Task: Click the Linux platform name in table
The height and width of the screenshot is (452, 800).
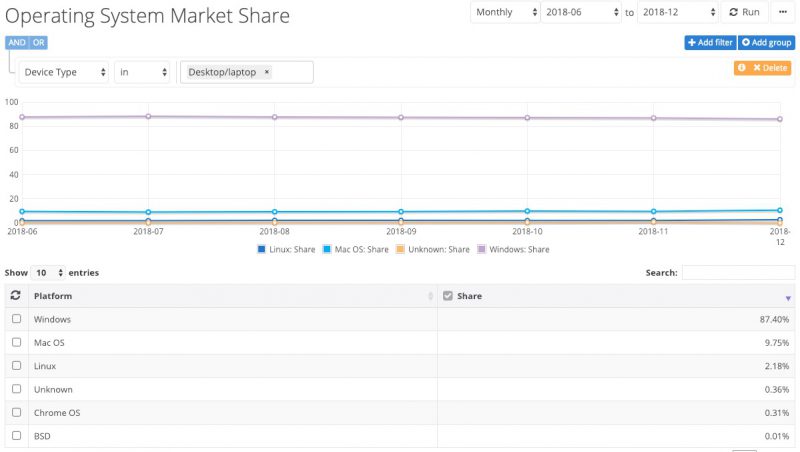Action: [x=45, y=366]
